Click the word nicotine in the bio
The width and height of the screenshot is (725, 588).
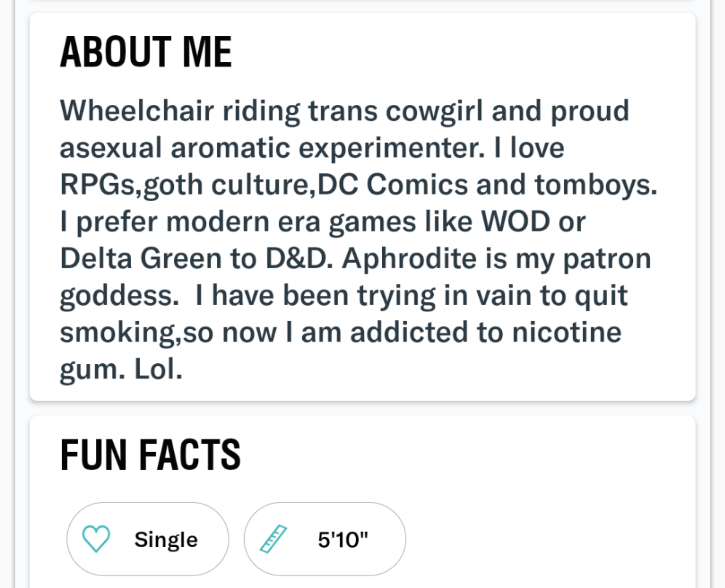[566, 333]
